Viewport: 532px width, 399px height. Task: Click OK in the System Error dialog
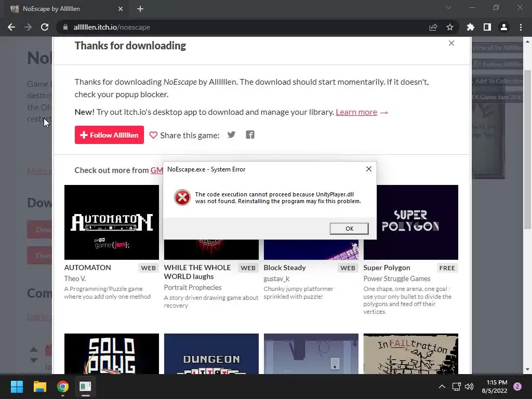pos(349,229)
